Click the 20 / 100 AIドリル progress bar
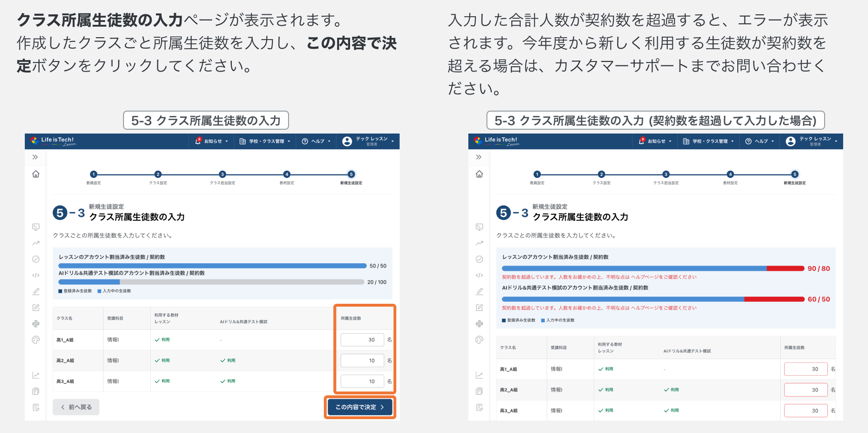The image size is (868, 433). [x=211, y=282]
